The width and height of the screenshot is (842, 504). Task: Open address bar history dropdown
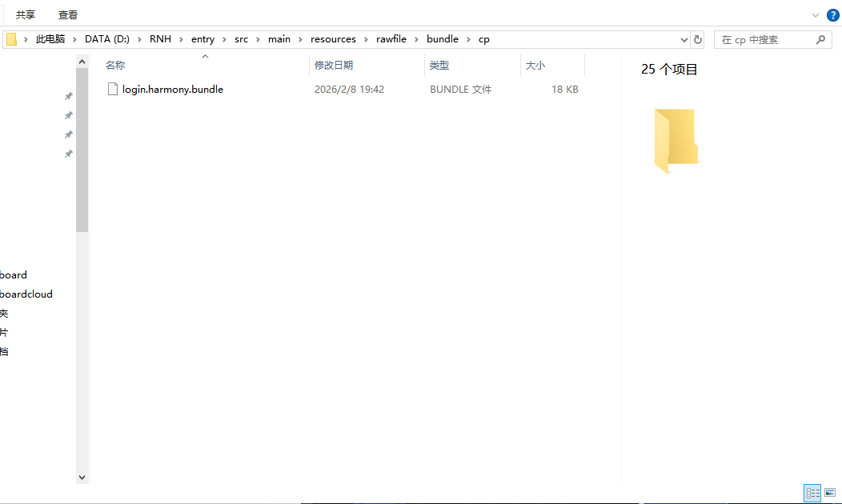(x=684, y=40)
